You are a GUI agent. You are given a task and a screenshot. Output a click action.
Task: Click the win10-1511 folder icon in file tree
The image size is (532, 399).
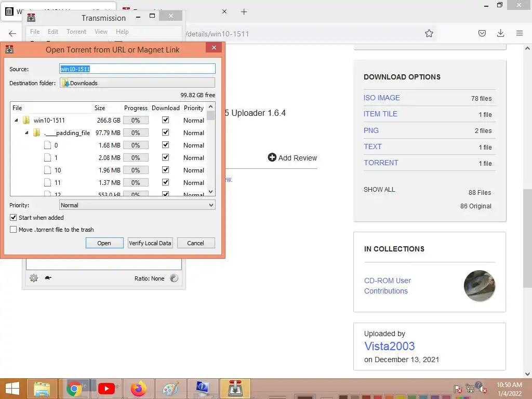pos(26,120)
